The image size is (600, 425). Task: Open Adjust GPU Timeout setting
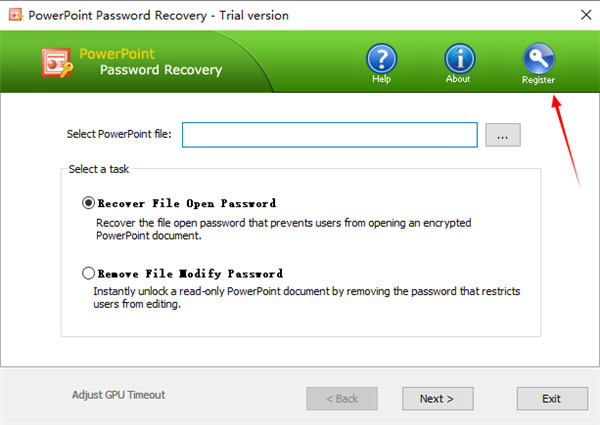click(119, 395)
